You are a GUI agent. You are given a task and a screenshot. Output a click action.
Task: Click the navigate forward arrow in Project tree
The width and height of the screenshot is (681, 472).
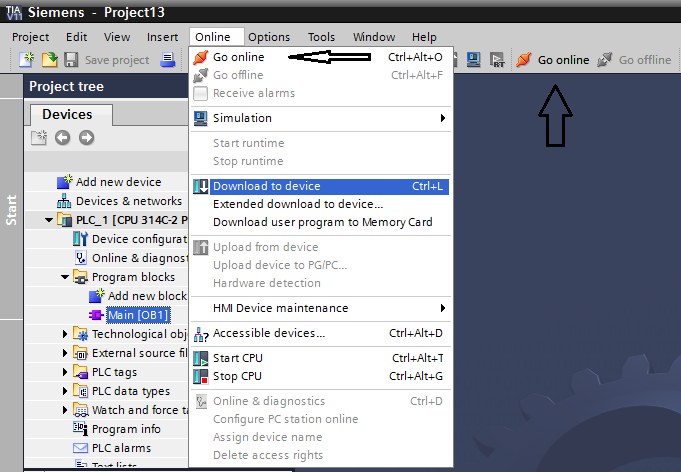click(86, 138)
